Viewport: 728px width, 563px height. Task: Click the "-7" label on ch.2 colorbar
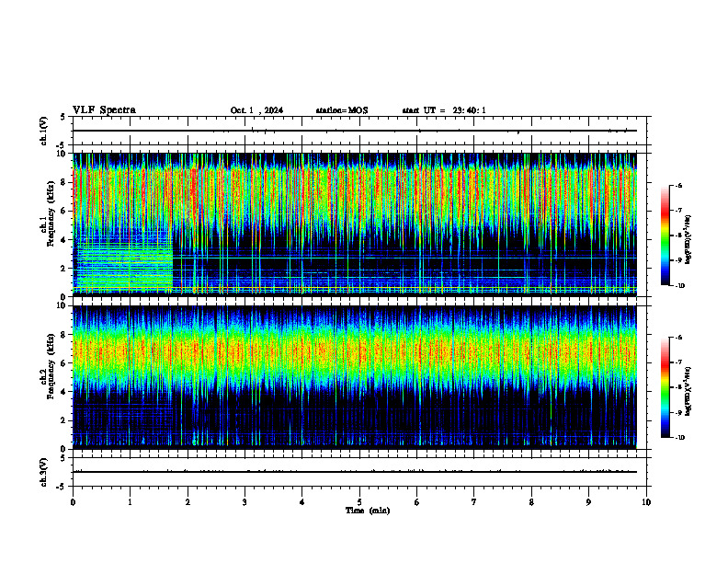coord(678,362)
